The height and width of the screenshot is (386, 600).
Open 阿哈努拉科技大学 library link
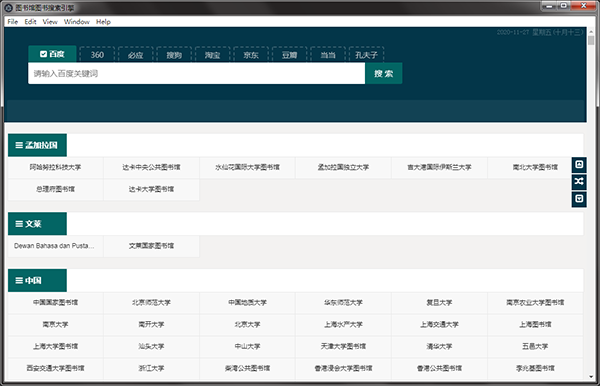pos(55,167)
